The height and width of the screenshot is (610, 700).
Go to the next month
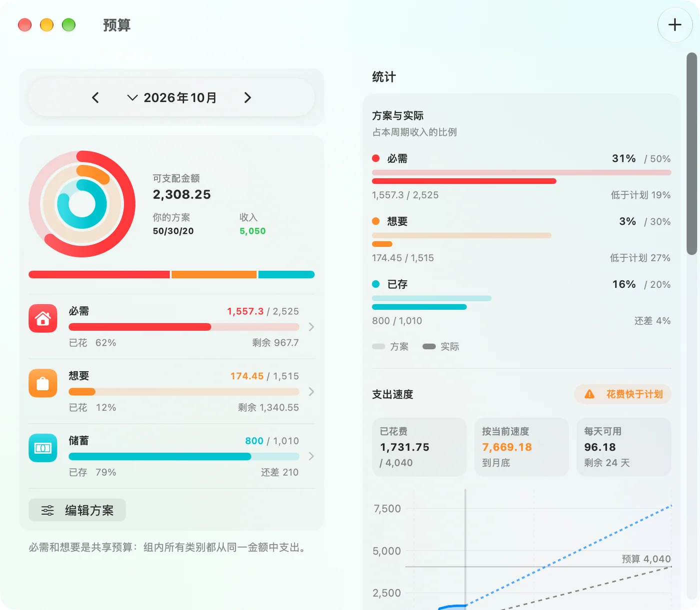click(x=247, y=97)
